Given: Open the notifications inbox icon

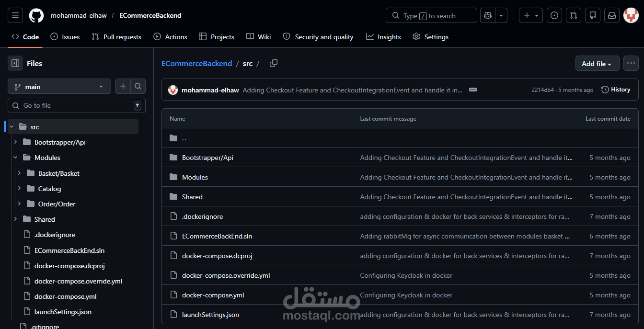Looking at the screenshot, I should [612, 16].
